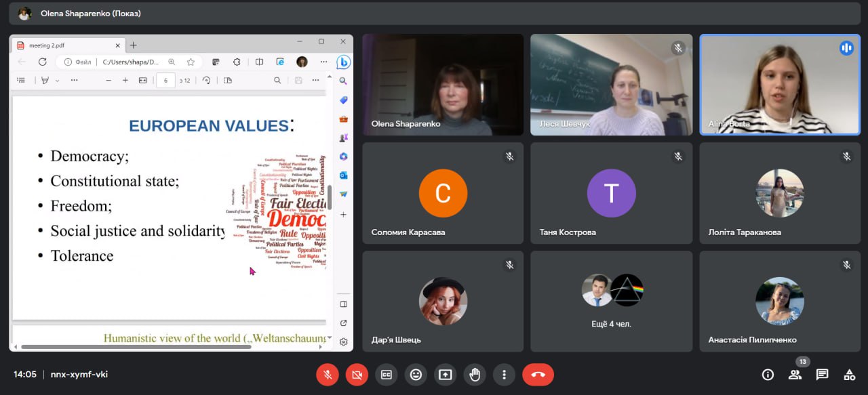Open PDF toolbar more settings ellipsis
The image size is (868, 395).
315,80
